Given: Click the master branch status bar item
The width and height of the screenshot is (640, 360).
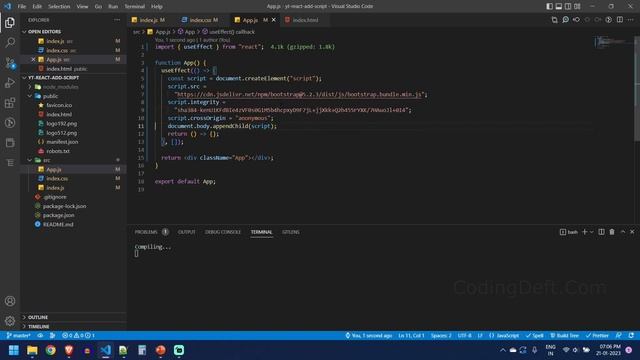Looking at the screenshot, I should tap(18, 336).
